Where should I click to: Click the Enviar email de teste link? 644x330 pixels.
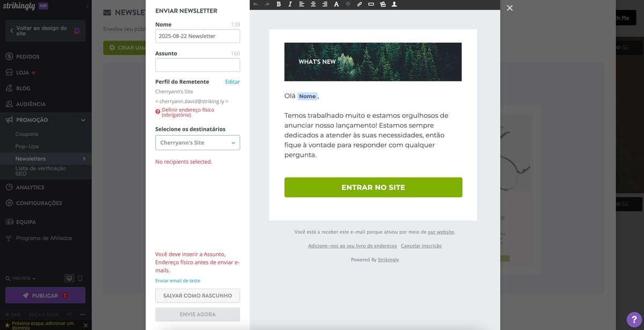click(178, 281)
